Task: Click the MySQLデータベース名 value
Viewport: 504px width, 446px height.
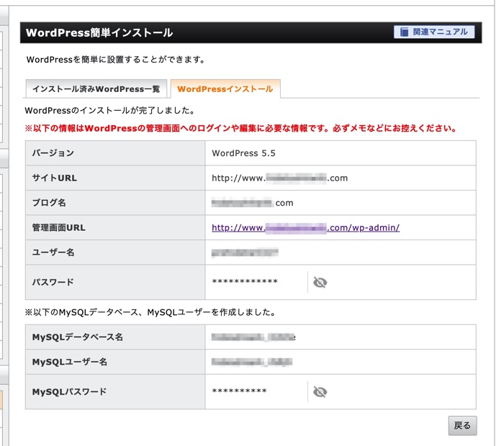Action: [x=253, y=337]
